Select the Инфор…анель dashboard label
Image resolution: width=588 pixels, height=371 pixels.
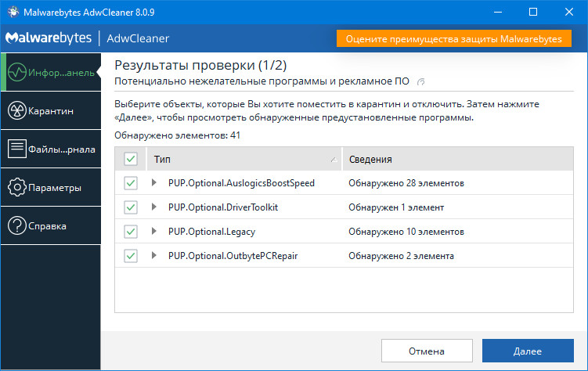tap(62, 73)
